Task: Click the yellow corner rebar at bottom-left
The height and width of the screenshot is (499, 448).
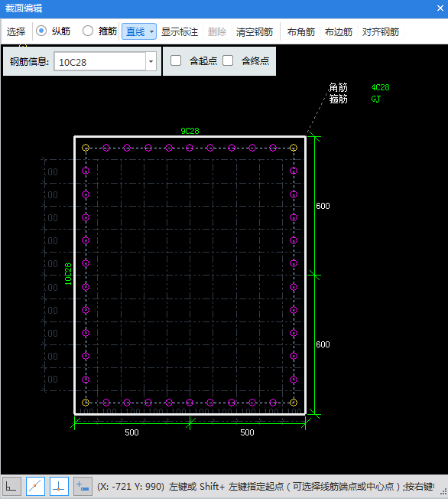Action: (86, 403)
